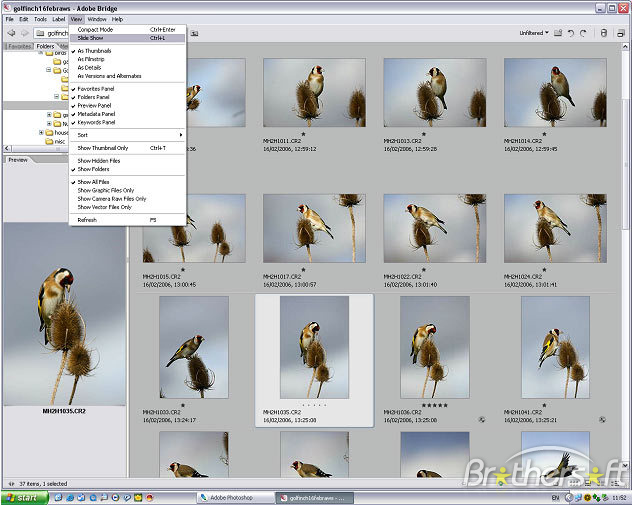Uncheck the Favorites Panel option
This screenshot has width=632, height=505.
(127, 89)
